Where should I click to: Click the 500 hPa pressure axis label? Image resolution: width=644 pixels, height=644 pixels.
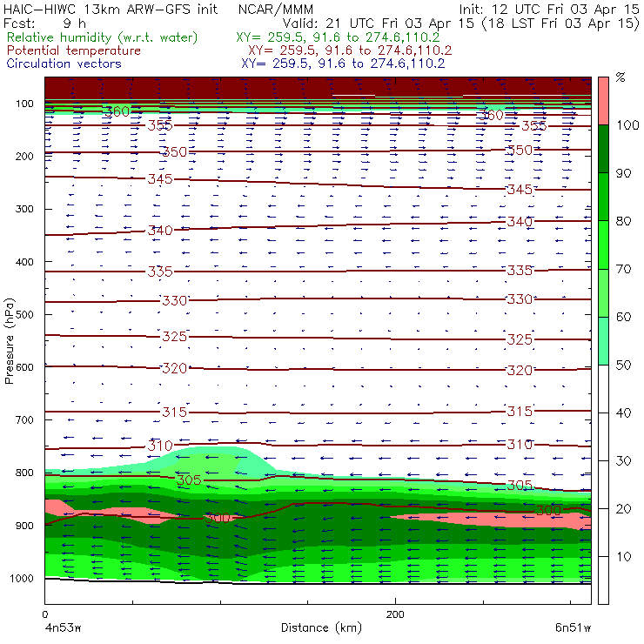24,314
